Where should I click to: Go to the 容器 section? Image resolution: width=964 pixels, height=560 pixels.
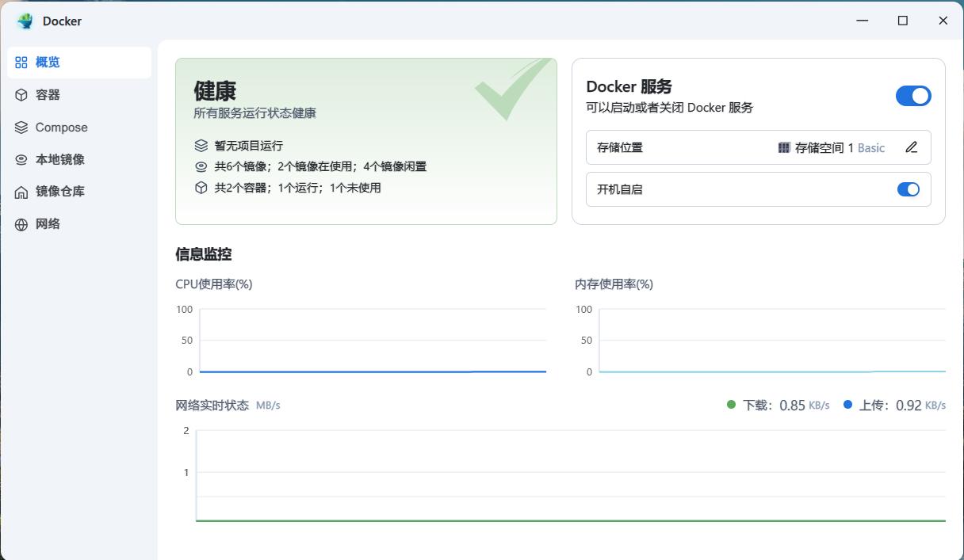click(79, 95)
